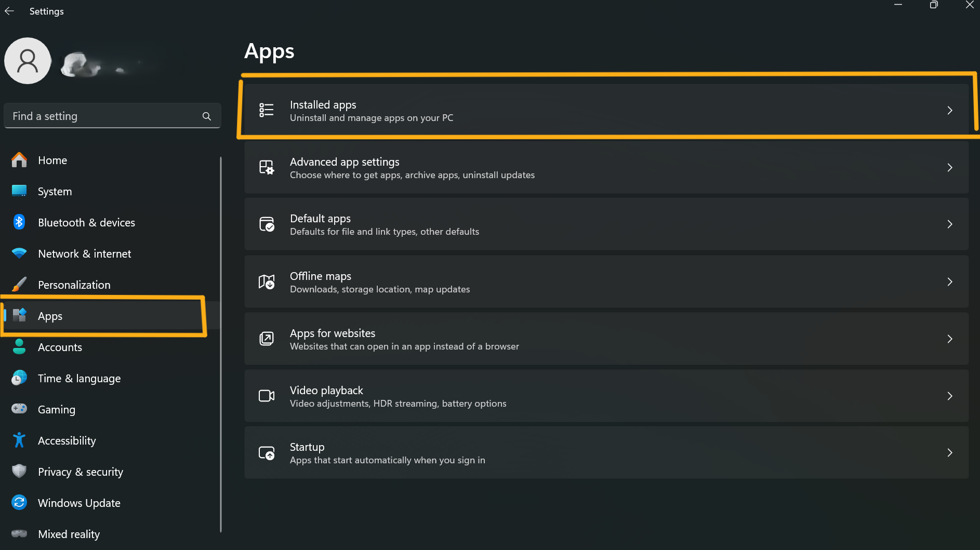Maximize or restore the Settings window
This screenshot has width=980, height=550.
click(934, 5)
